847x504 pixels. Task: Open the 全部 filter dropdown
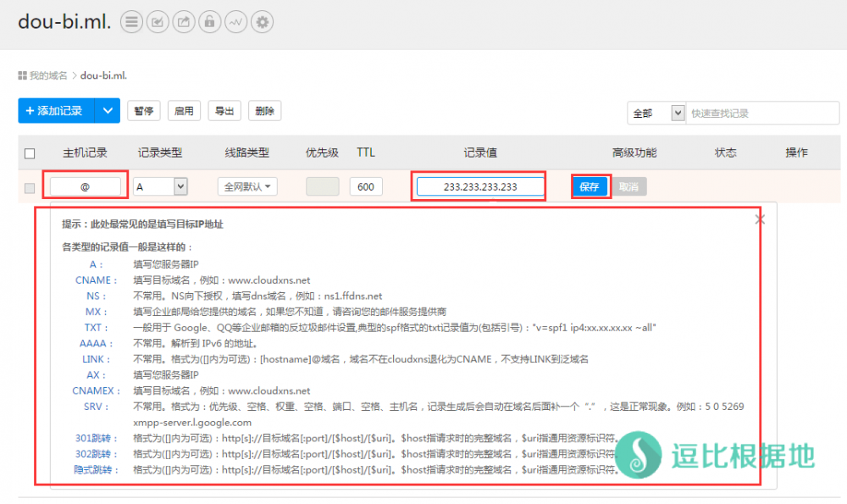pyautogui.click(x=656, y=113)
